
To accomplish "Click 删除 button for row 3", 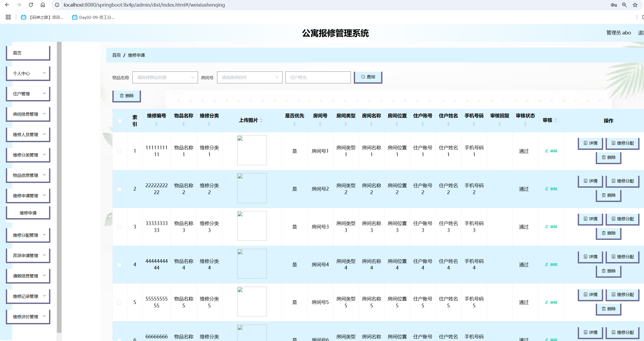I will coord(608,233).
